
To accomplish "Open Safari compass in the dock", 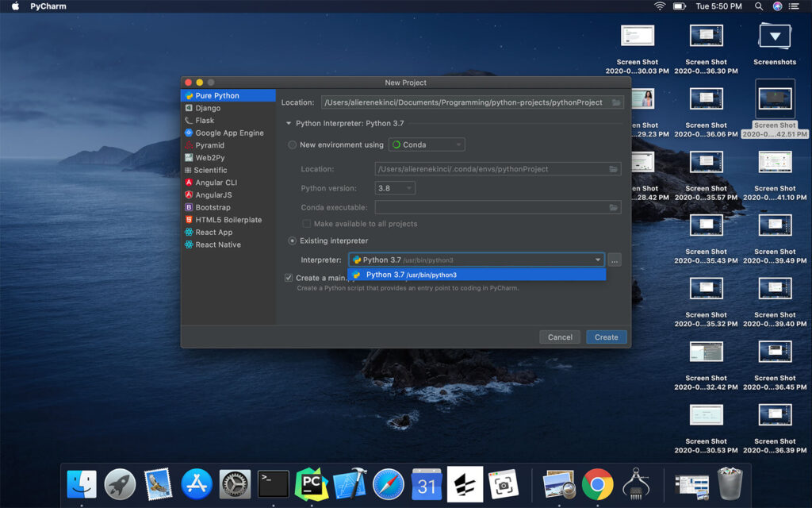I will pos(389,485).
